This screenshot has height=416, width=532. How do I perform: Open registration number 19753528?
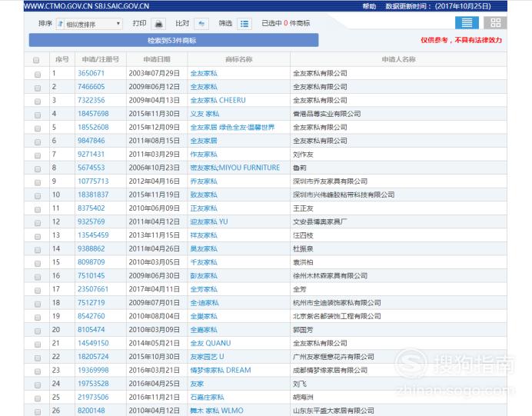point(93,384)
